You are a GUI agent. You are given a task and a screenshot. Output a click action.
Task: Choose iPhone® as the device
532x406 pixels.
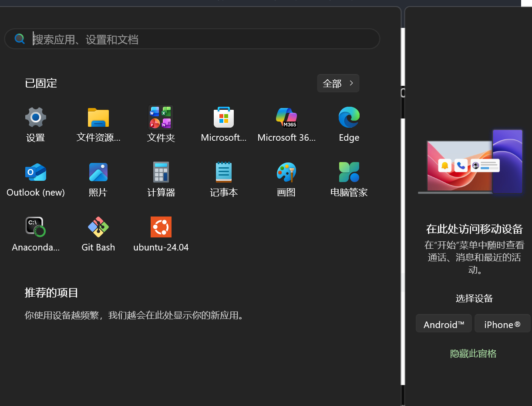pos(502,324)
